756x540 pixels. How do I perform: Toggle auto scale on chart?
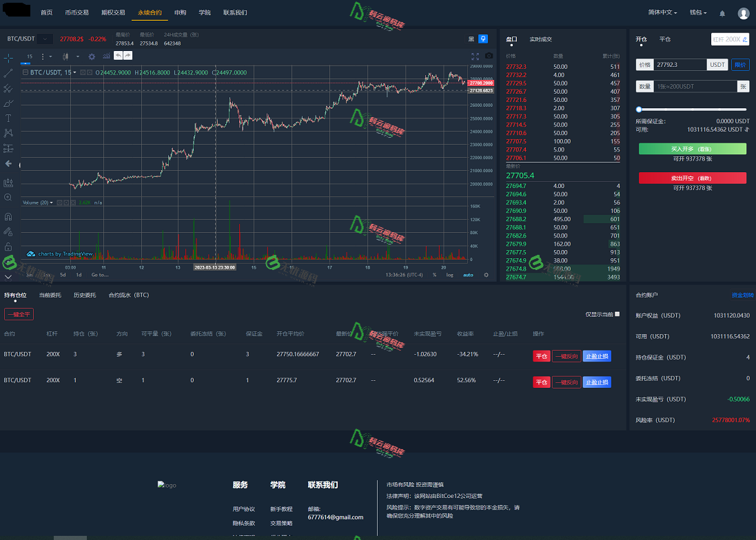[468, 275]
